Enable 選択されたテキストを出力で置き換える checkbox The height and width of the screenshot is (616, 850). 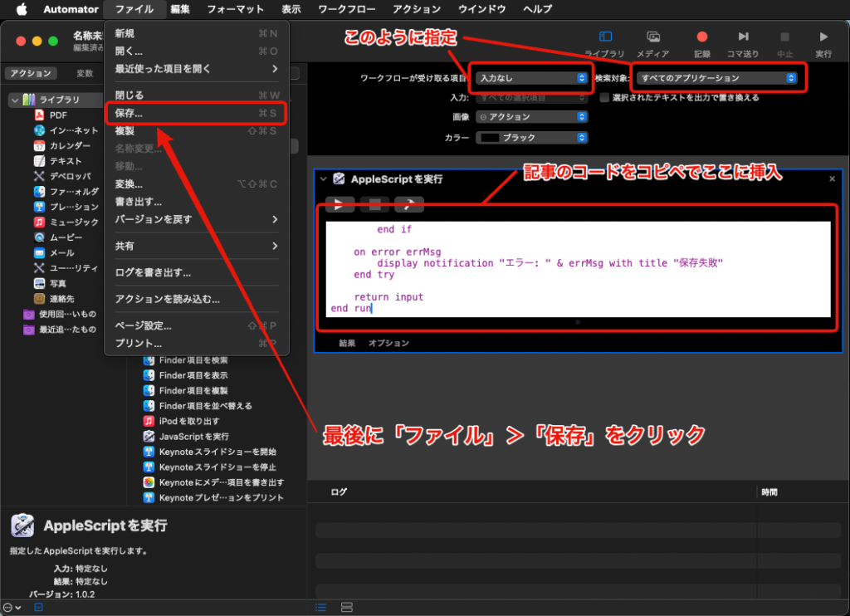[x=605, y=97]
